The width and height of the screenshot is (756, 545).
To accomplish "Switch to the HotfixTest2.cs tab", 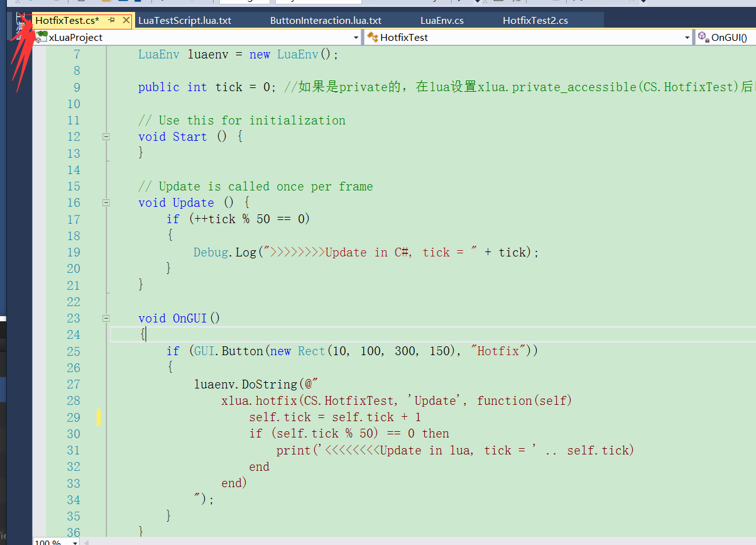I will pyautogui.click(x=535, y=21).
